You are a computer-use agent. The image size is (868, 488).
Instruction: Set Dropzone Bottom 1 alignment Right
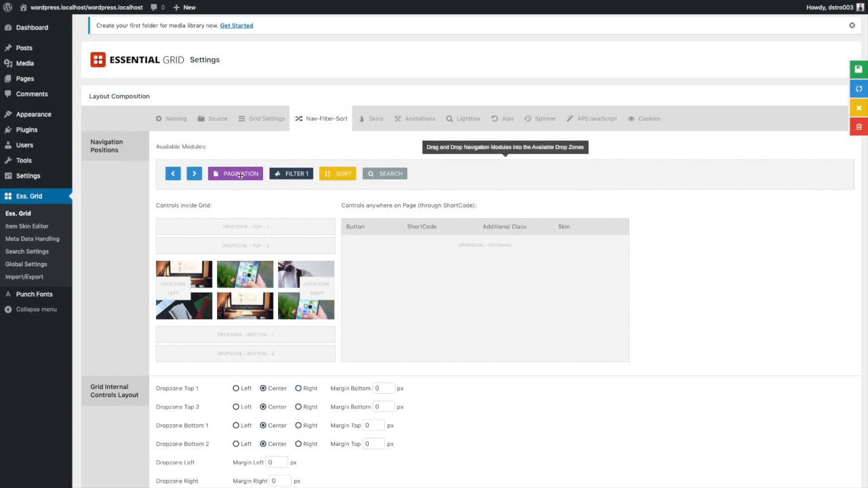(x=298, y=426)
